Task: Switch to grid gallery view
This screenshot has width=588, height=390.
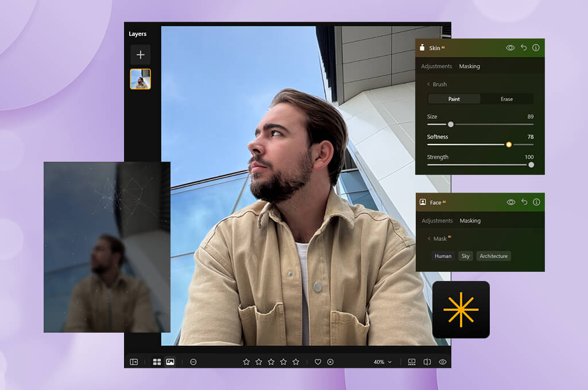Action: [x=157, y=362]
